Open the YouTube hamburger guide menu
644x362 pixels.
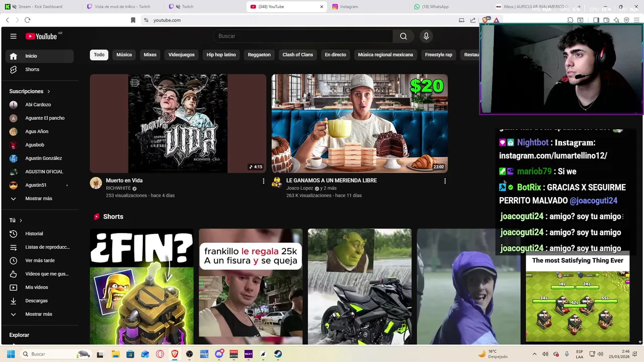pos(14,36)
